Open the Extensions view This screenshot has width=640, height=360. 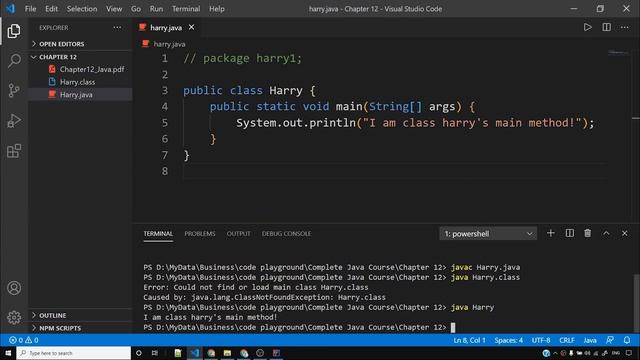click(x=14, y=151)
